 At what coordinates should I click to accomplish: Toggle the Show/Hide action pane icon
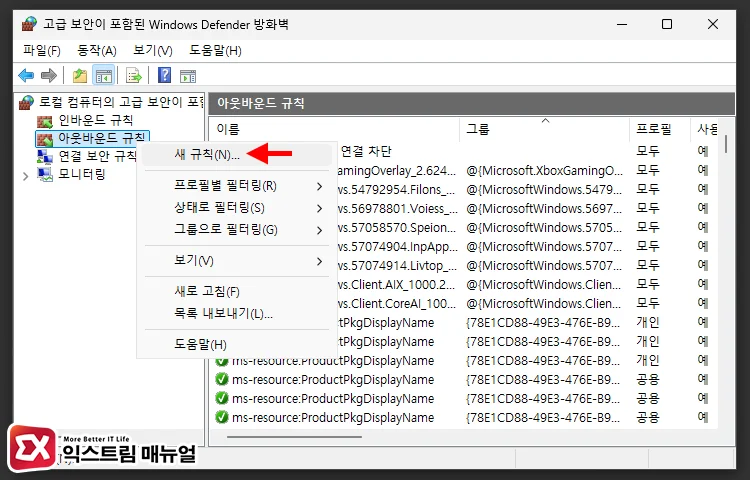point(187,75)
